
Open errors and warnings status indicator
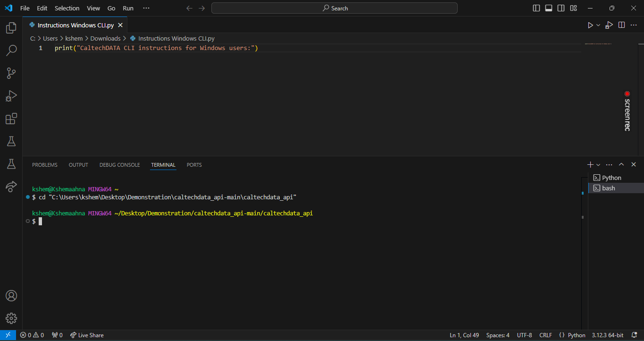click(x=32, y=335)
